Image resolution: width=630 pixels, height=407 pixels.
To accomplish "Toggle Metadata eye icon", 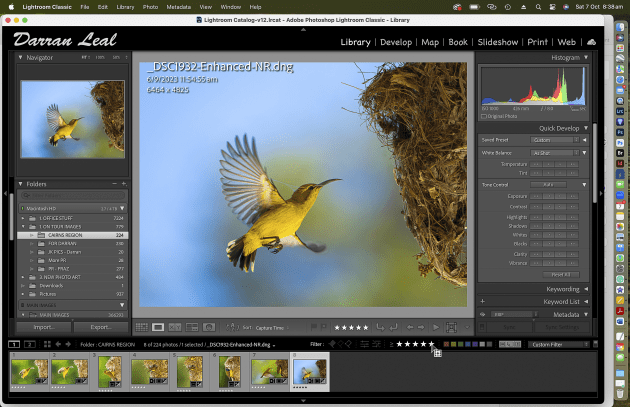I will pos(483,314).
